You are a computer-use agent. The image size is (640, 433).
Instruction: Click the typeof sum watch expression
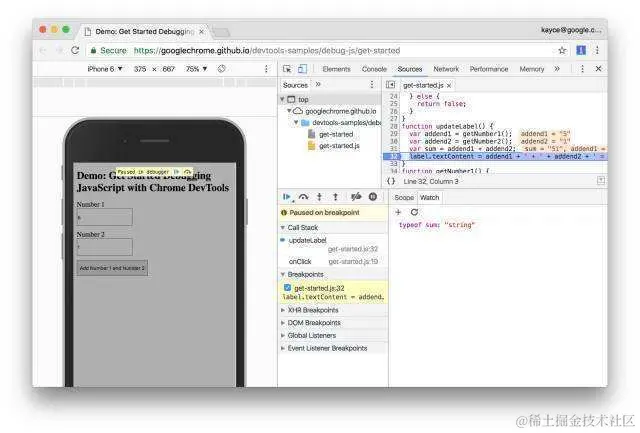click(437, 225)
